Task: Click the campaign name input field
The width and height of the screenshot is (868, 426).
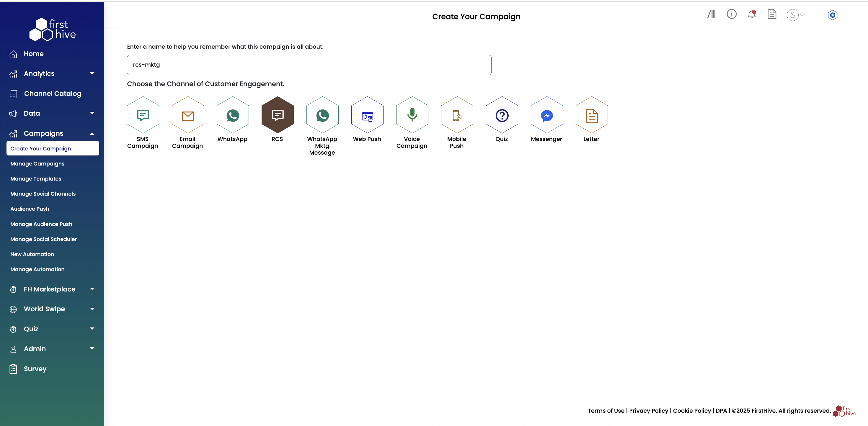Action: 309,65
